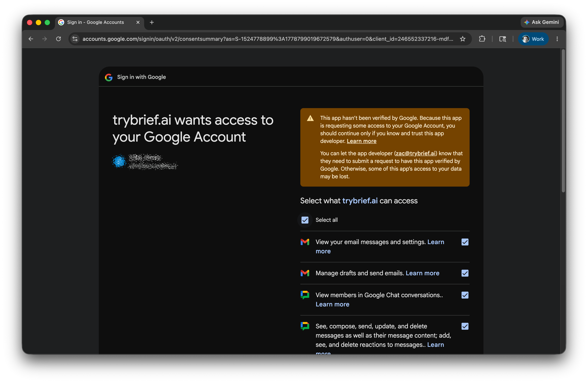
Task: Click the Google logo in the sign-in header
Action: tap(109, 77)
